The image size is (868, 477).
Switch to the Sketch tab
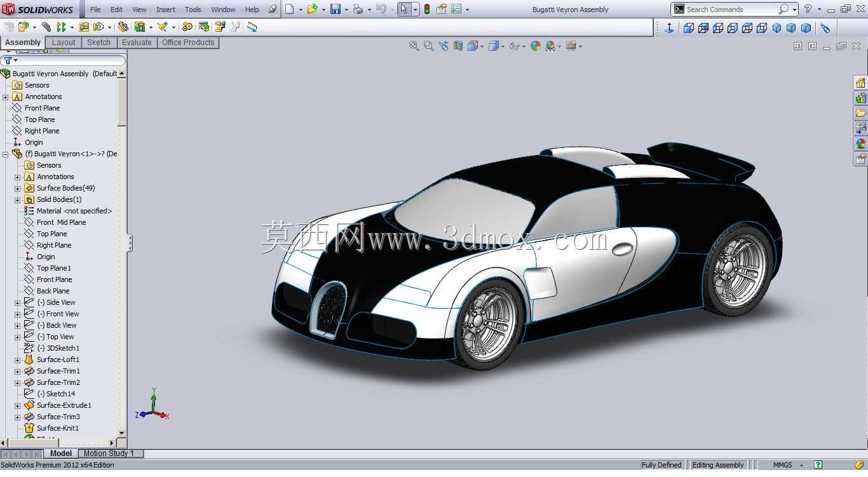98,43
